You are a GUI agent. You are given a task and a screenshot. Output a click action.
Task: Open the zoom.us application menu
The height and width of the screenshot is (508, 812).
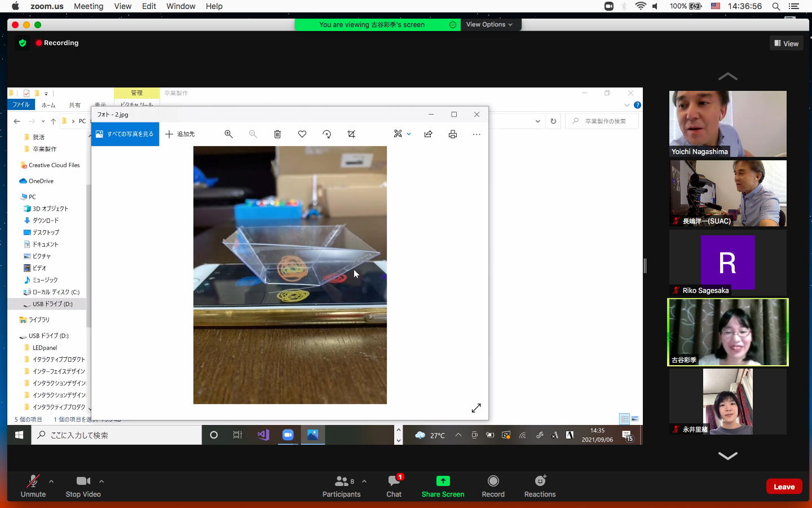tap(47, 6)
